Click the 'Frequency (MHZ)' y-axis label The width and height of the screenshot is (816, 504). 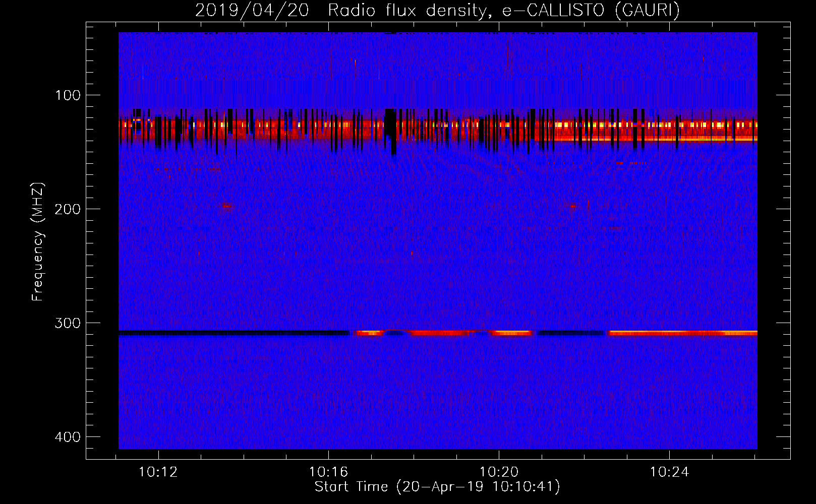38,242
